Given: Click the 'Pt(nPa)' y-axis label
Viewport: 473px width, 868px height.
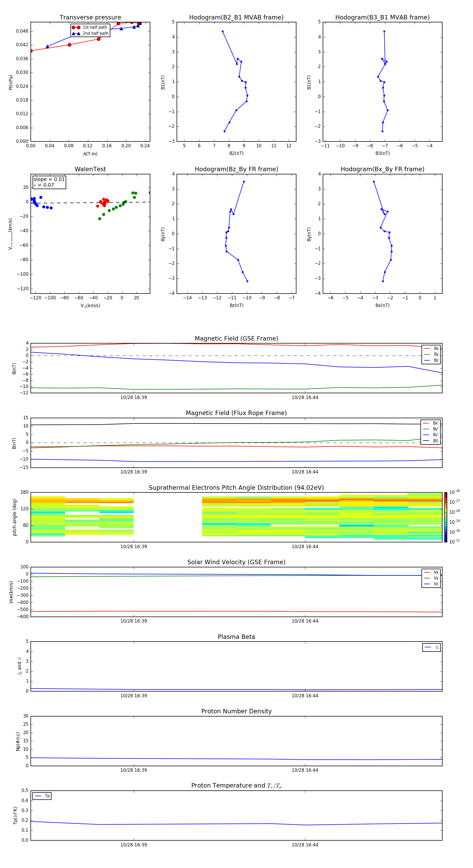Looking at the screenshot, I should pos(11,82).
